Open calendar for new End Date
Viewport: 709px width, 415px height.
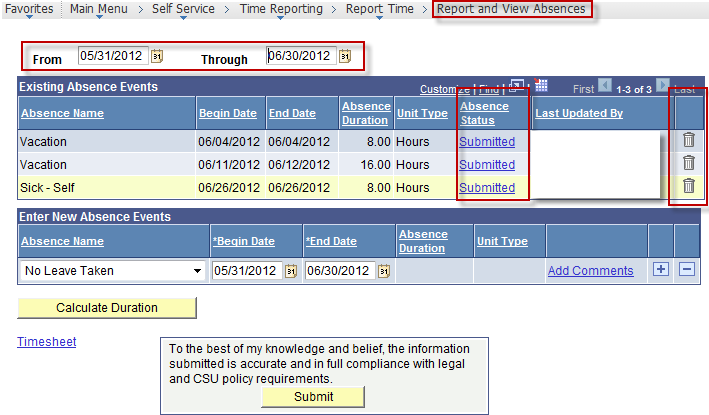[x=384, y=271]
